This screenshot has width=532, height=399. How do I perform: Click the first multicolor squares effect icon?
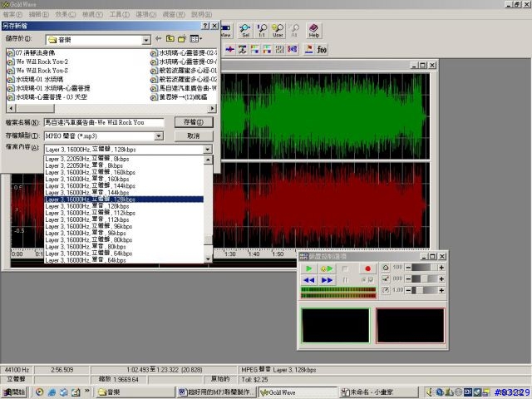255,50
